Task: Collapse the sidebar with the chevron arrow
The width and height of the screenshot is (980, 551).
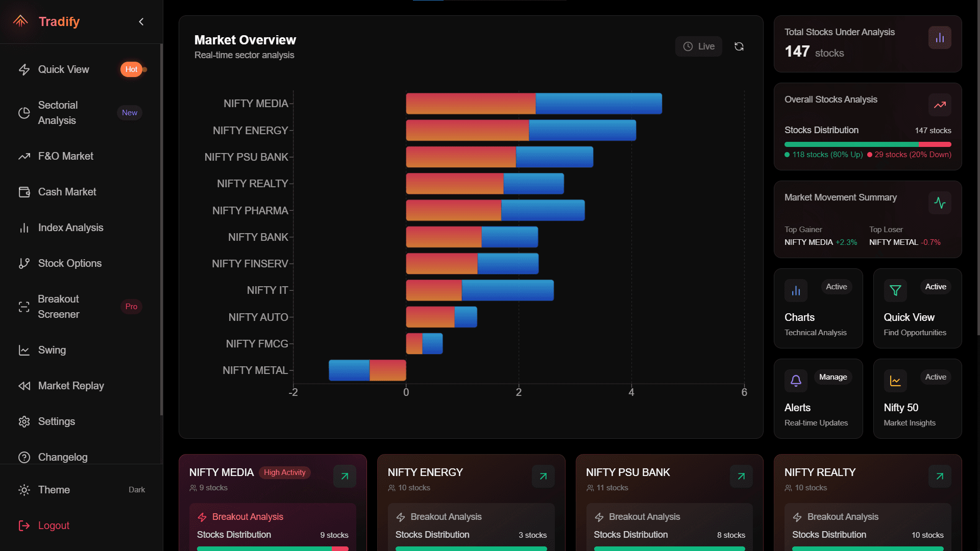Action: click(141, 21)
